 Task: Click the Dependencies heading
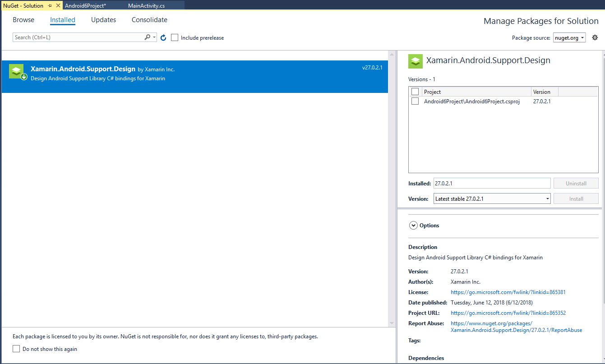click(426, 358)
